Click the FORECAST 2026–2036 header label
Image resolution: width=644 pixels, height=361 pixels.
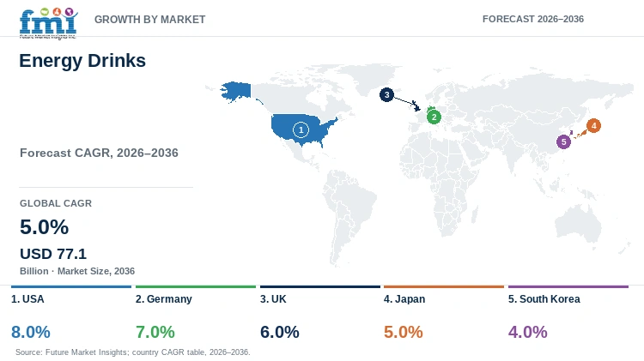[532, 19]
